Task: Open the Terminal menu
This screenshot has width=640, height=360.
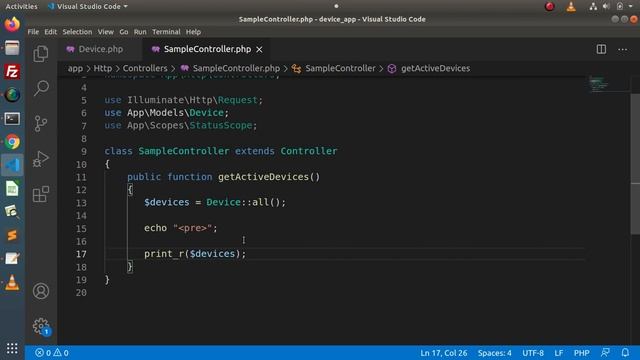Action: [166, 32]
